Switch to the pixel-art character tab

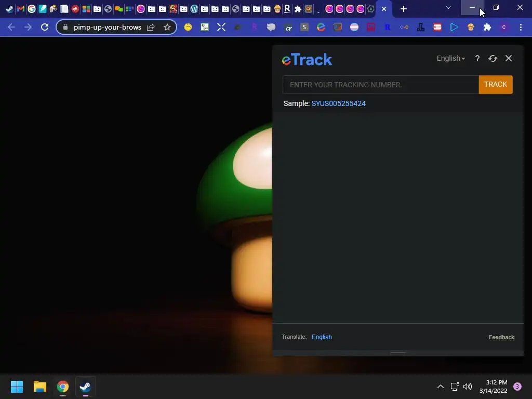[x=174, y=9]
